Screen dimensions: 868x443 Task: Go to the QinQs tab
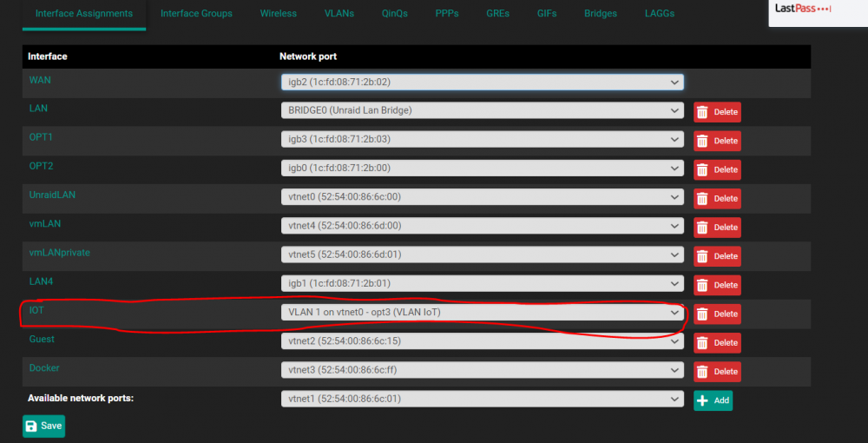[x=395, y=13]
